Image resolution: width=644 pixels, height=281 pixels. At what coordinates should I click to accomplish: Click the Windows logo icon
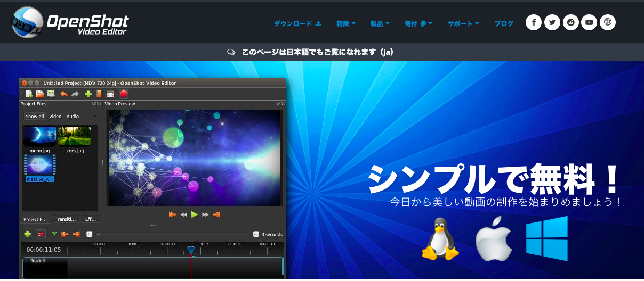point(546,238)
